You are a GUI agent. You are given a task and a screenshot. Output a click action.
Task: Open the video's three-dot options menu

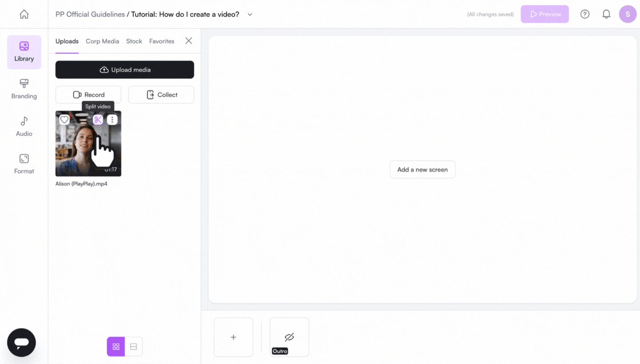pyautogui.click(x=112, y=119)
